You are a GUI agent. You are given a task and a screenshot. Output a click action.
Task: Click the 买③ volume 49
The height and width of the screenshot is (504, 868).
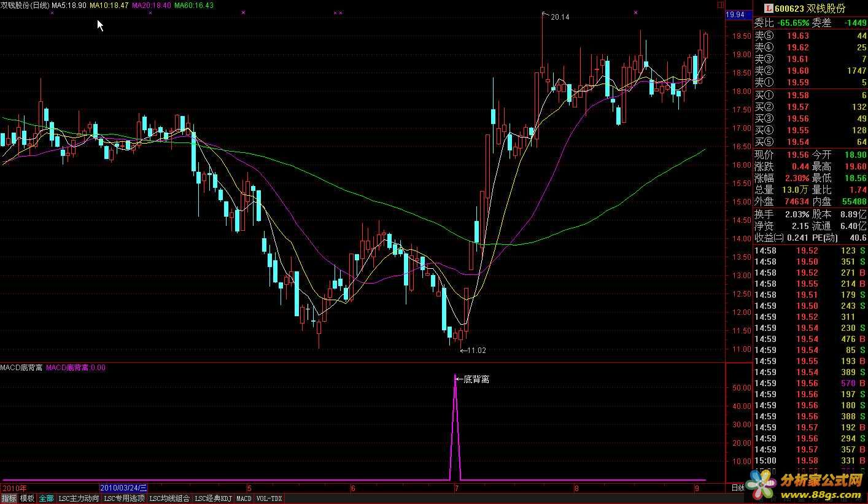tap(861, 118)
